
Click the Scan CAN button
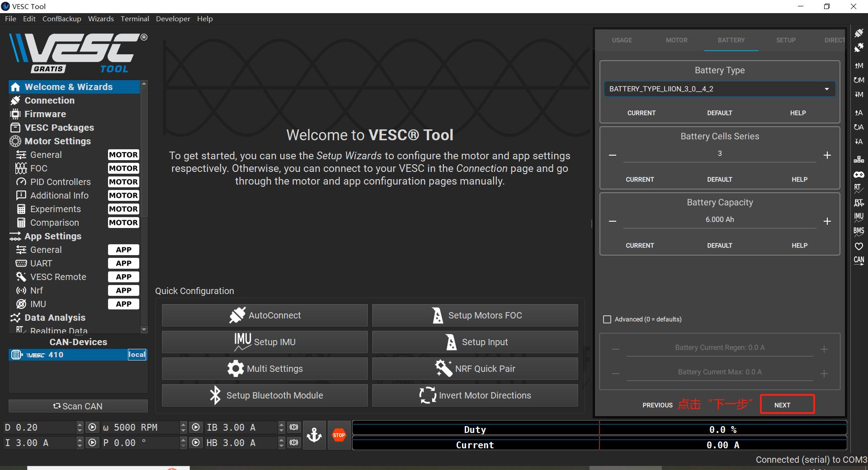point(78,406)
